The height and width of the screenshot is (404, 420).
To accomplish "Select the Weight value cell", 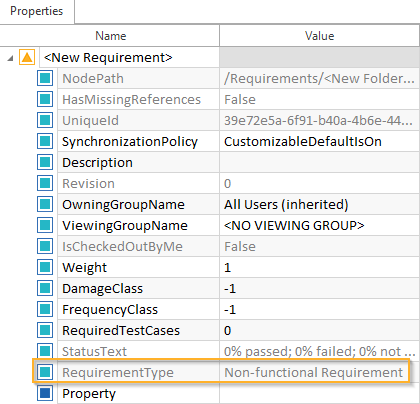I will click(319, 267).
